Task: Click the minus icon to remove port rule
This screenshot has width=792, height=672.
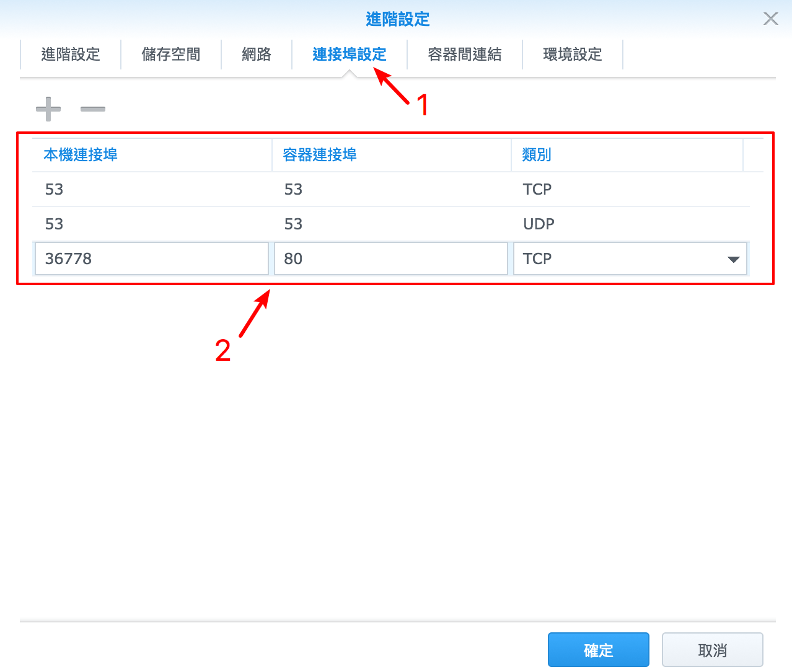Action: [x=92, y=108]
